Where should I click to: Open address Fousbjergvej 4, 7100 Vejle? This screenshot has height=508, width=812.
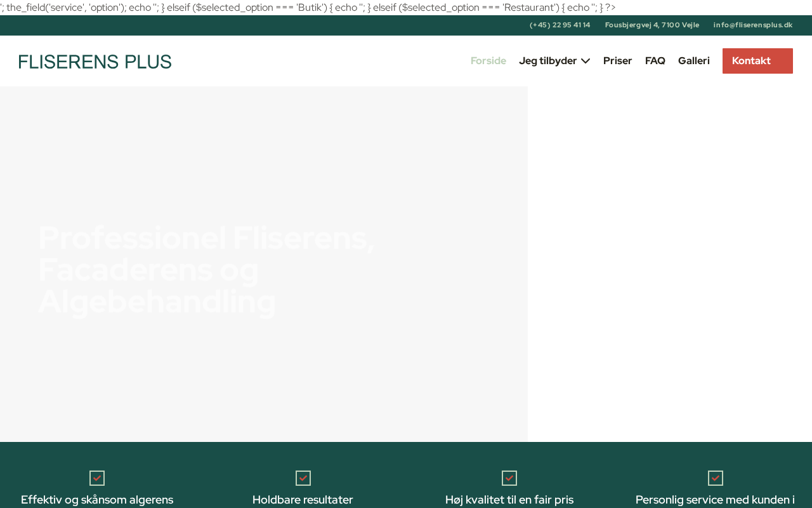652,25
